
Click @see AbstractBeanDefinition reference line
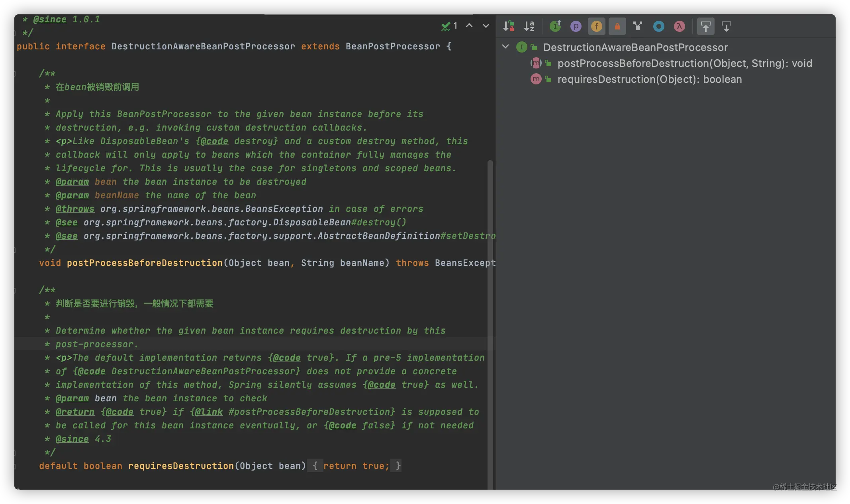pos(275,236)
